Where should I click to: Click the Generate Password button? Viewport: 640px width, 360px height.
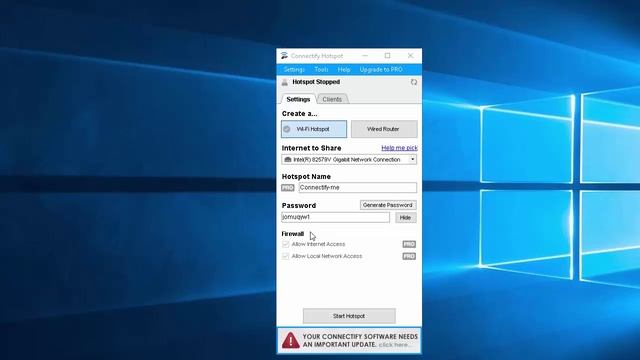pyautogui.click(x=388, y=205)
